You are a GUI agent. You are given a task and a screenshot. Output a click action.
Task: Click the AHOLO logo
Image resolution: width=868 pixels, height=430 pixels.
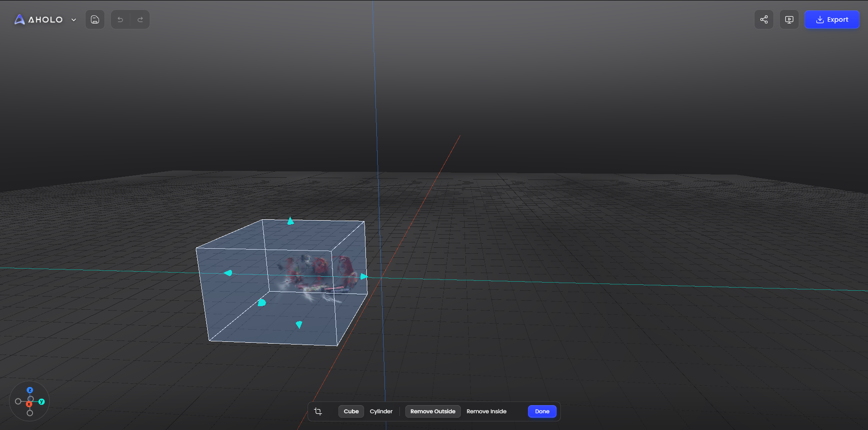click(x=39, y=19)
